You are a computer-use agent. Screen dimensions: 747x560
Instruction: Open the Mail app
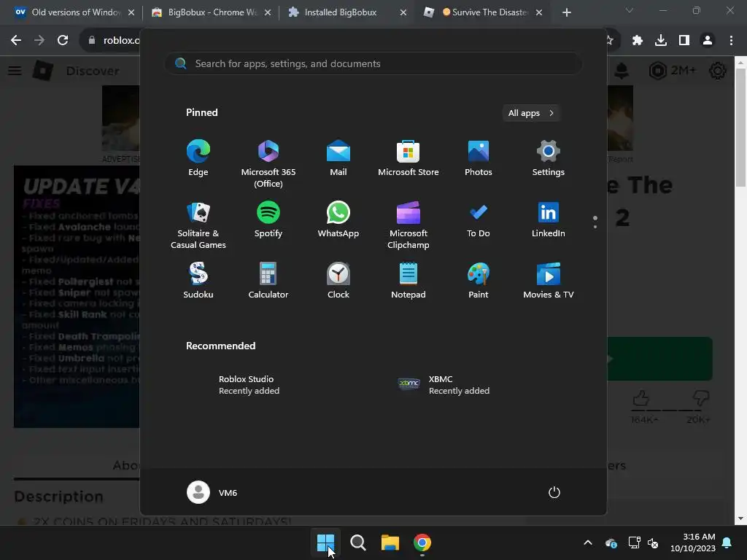click(x=338, y=158)
